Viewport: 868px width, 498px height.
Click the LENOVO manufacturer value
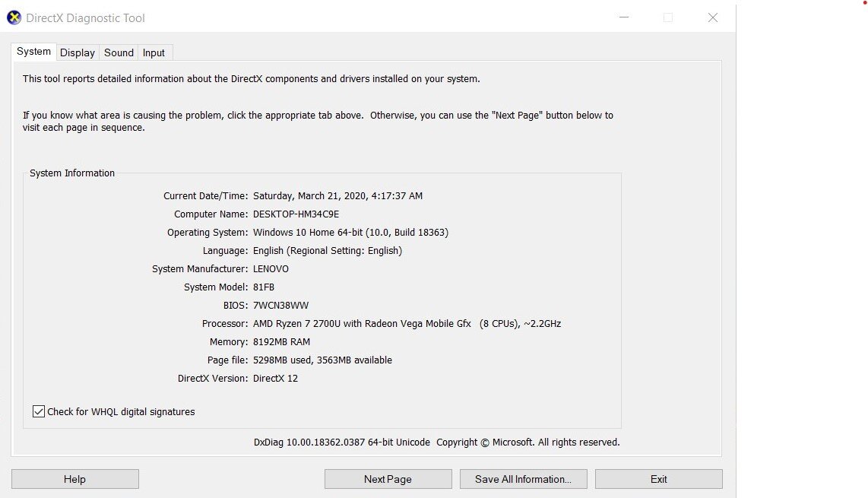(271, 269)
